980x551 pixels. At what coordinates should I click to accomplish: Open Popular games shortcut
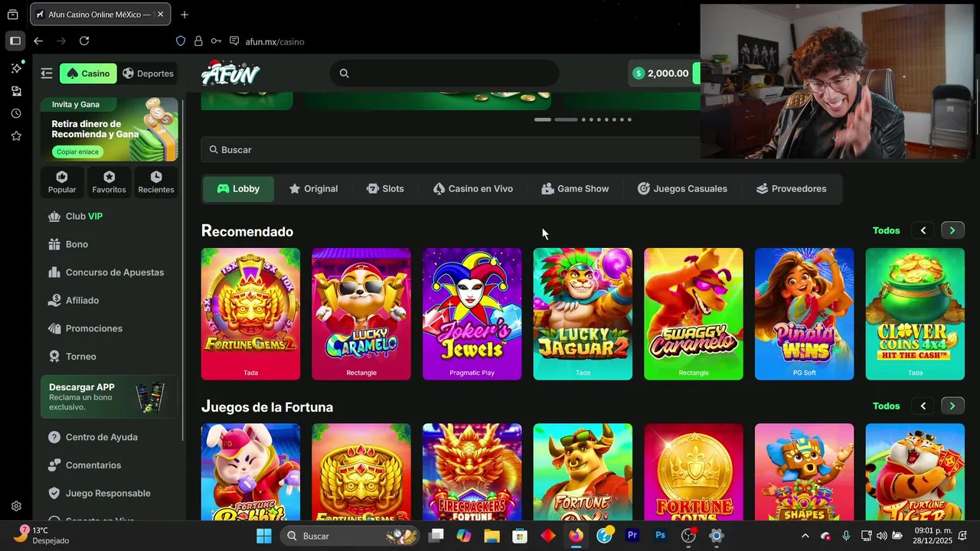[x=62, y=182]
